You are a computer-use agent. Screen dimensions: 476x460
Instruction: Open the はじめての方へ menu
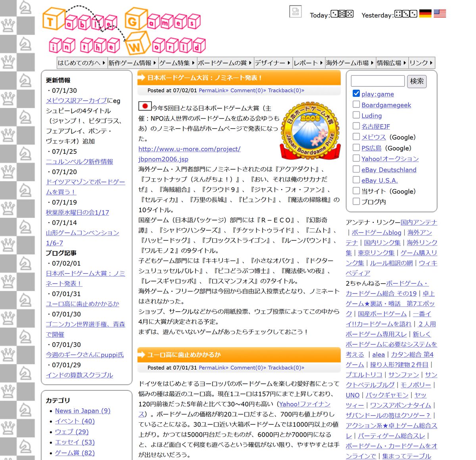pos(82,63)
